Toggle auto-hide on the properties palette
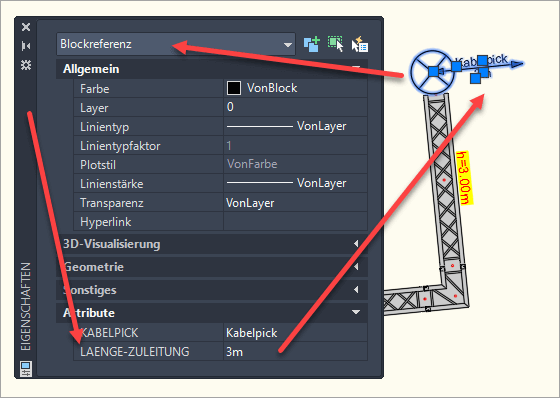Image resolution: width=560 pixels, height=398 pixels. pos(26,46)
